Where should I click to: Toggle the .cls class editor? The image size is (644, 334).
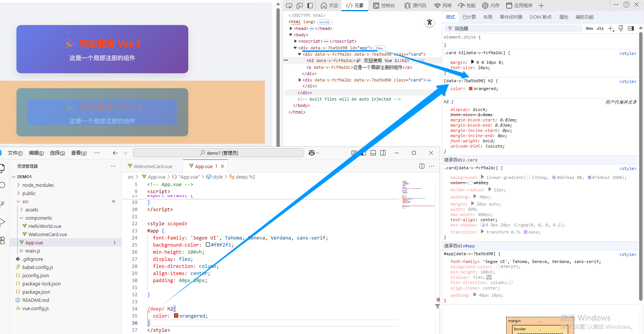click(600, 28)
